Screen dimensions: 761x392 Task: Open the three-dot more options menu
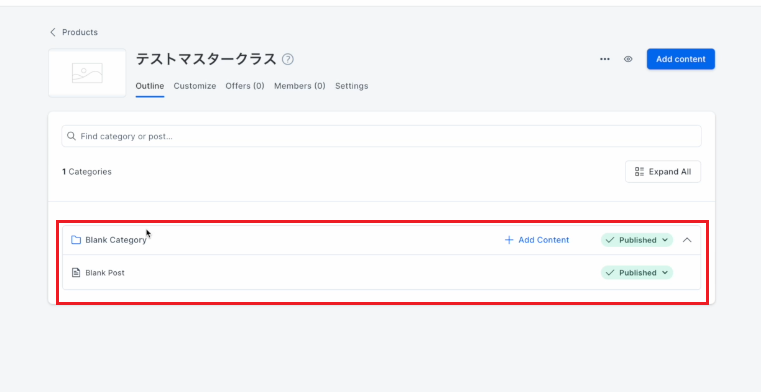point(604,59)
